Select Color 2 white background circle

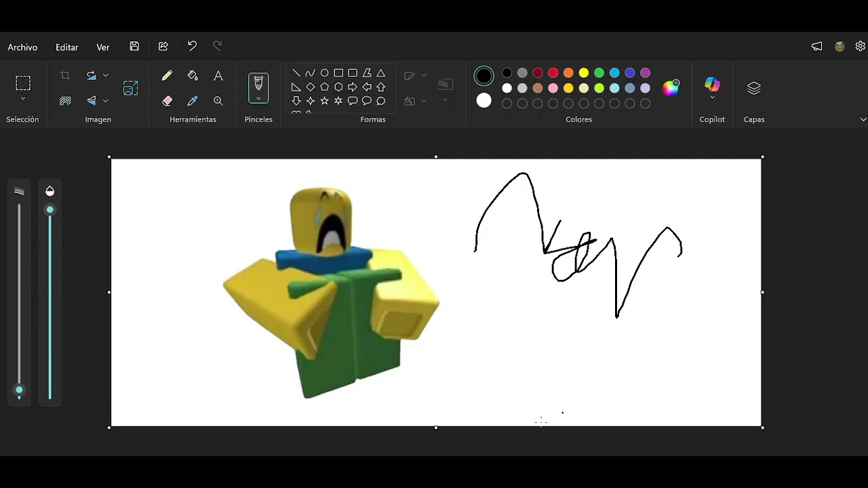click(484, 100)
